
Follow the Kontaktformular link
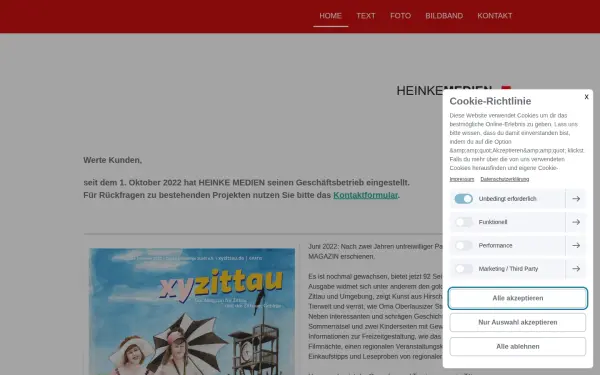[x=365, y=195]
